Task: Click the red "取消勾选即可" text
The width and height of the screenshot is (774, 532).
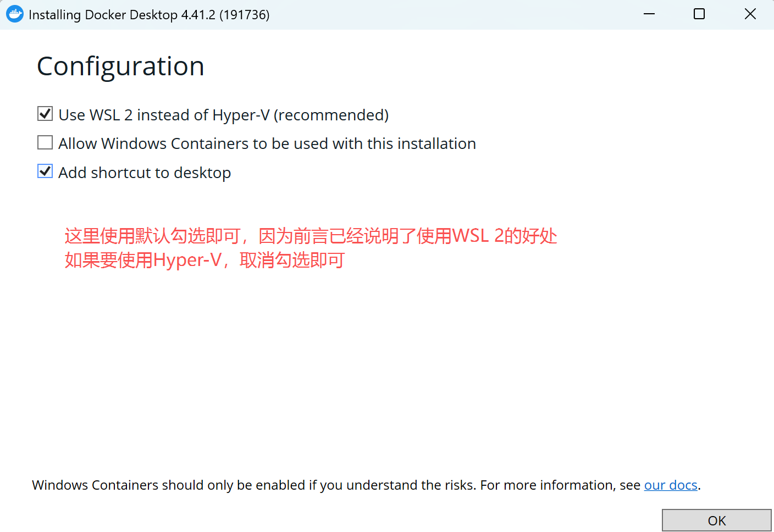Action: click(x=292, y=260)
